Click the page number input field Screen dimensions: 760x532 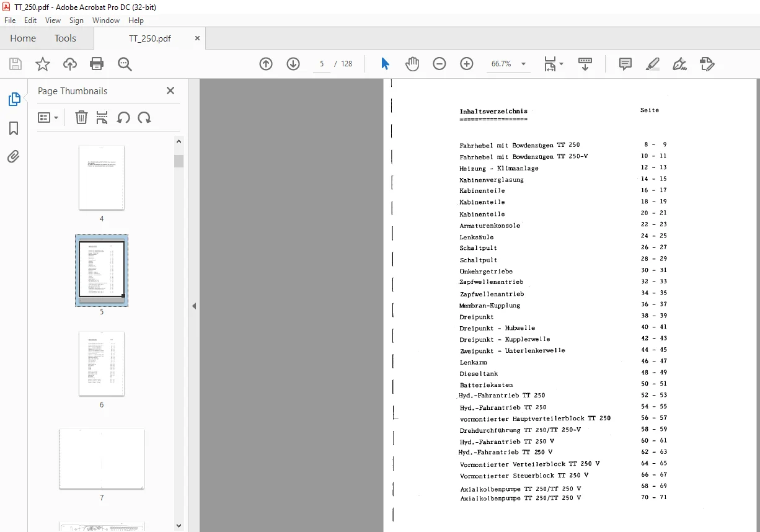tap(322, 64)
